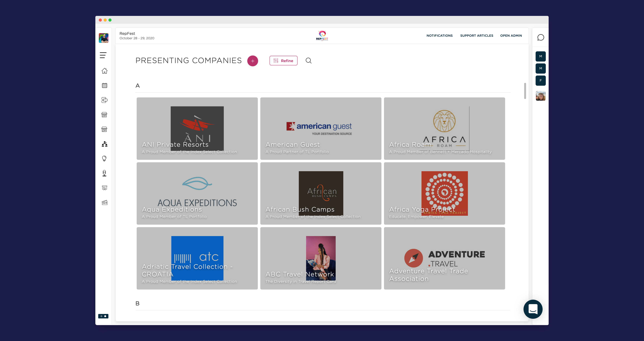Screen dimensions: 644x341
Task: Open the F contact avatar
Action: [x=541, y=80]
